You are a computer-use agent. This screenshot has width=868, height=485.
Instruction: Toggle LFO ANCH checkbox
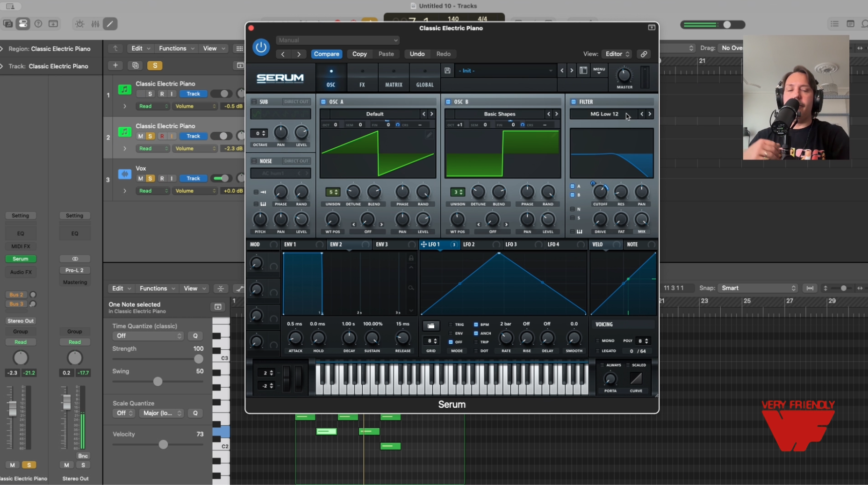point(476,333)
